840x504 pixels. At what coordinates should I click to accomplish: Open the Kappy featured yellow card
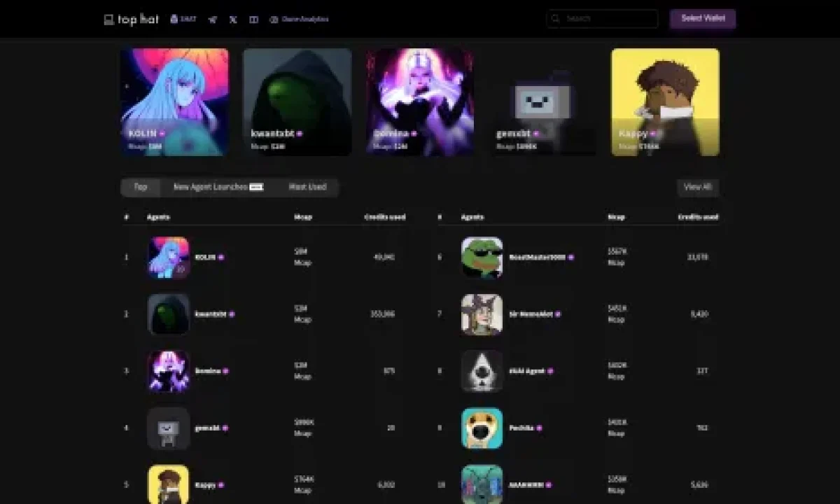[665, 102]
